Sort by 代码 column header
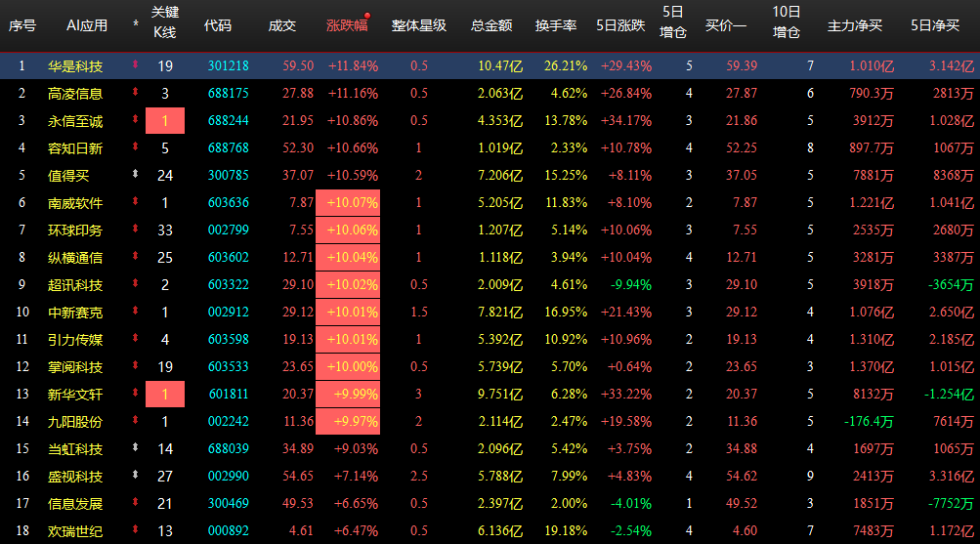 click(x=218, y=25)
